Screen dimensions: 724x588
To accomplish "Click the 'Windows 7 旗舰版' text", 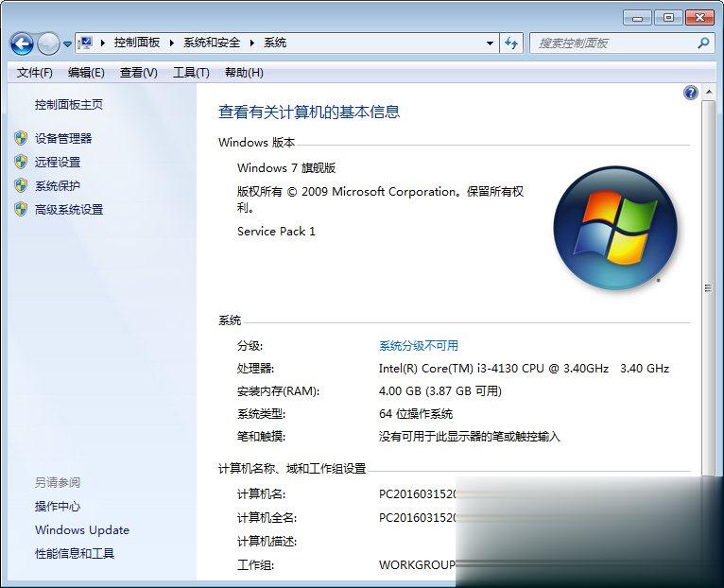I will point(286,167).
